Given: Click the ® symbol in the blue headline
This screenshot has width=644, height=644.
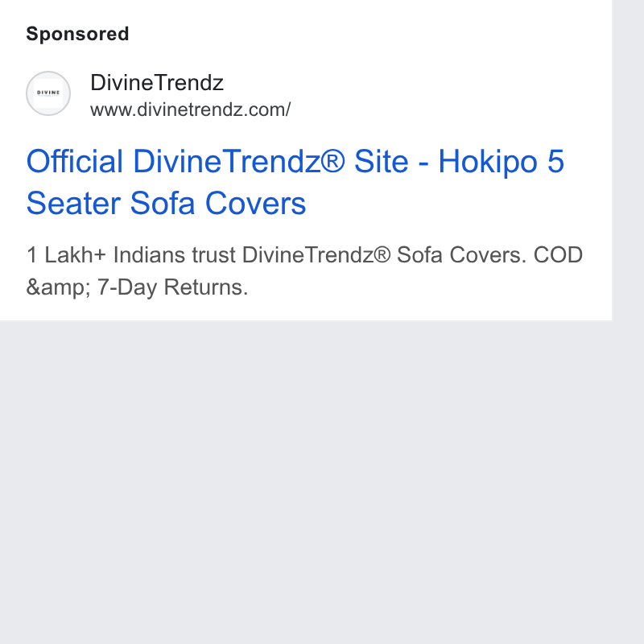Looking at the screenshot, I should coord(332,160).
